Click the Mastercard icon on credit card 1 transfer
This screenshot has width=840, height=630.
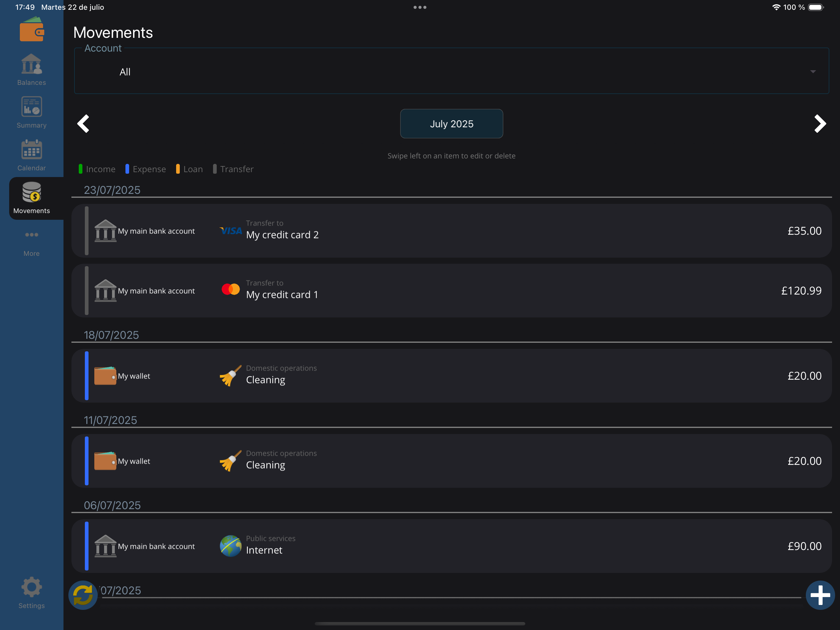click(230, 289)
